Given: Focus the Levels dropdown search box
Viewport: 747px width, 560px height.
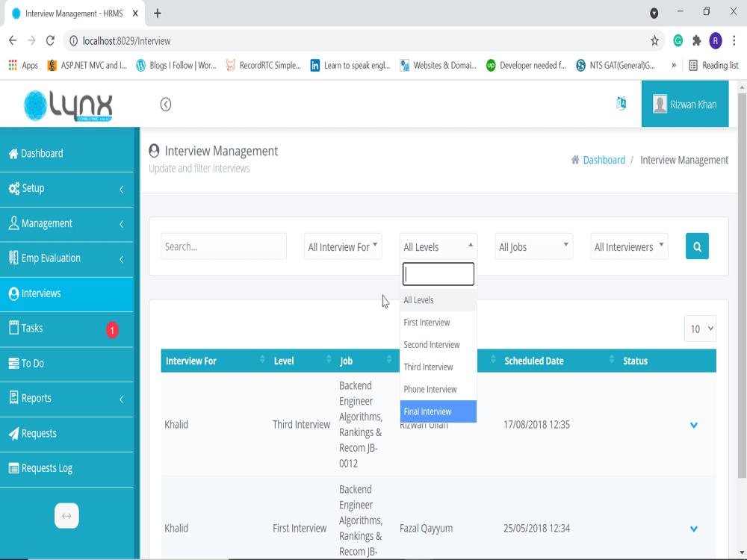Looking at the screenshot, I should [438, 274].
